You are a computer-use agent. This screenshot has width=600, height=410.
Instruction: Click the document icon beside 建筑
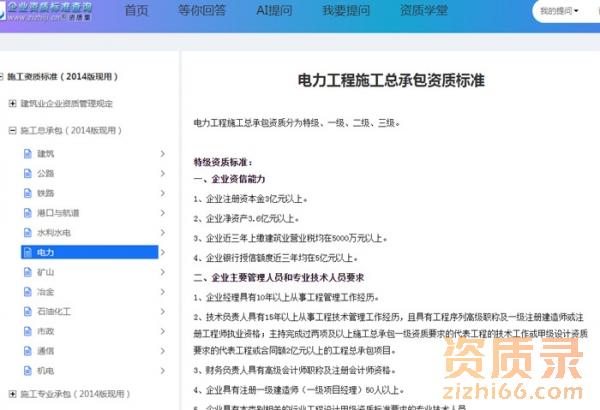pyautogui.click(x=27, y=153)
